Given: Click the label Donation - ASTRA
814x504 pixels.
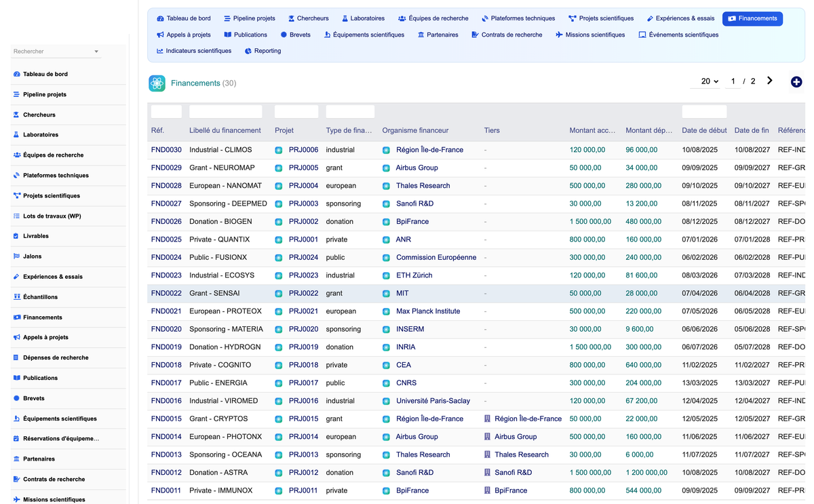Looking at the screenshot, I should pyautogui.click(x=218, y=472).
